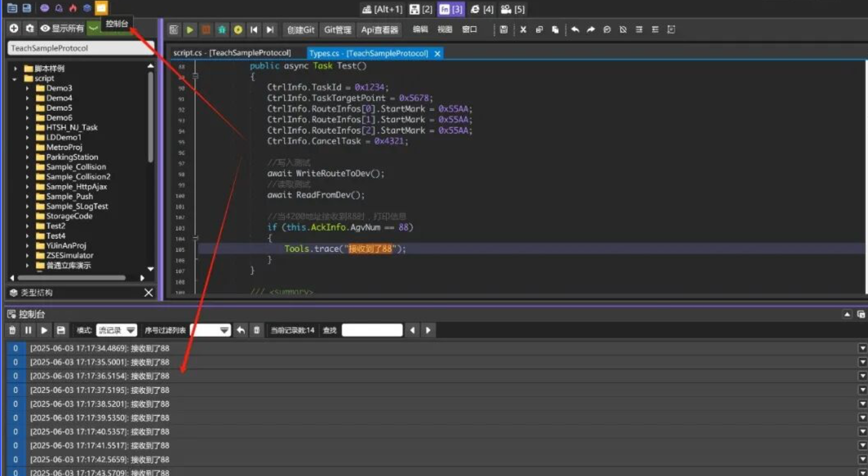Click the yellow circular breakpoint icon
Image resolution: width=868 pixels, height=476 pixels.
[x=238, y=30]
